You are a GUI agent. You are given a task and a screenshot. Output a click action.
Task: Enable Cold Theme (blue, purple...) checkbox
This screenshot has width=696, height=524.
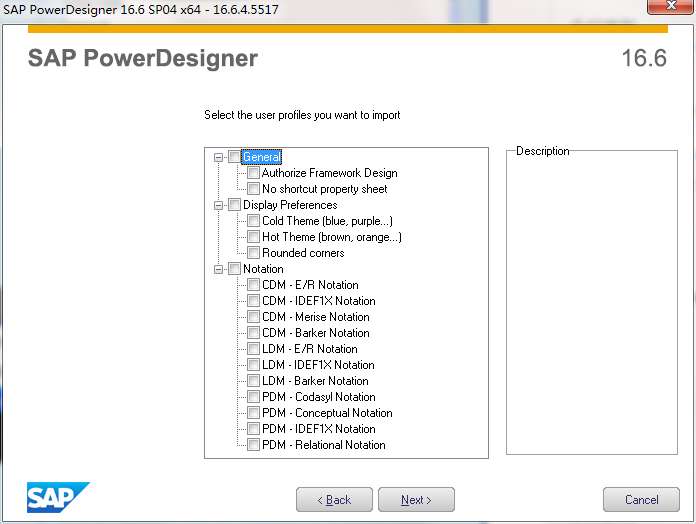pos(253,221)
